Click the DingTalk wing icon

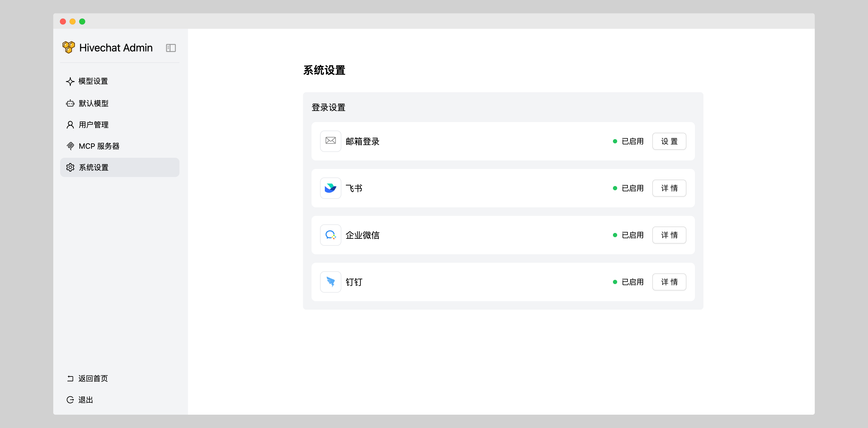point(330,282)
